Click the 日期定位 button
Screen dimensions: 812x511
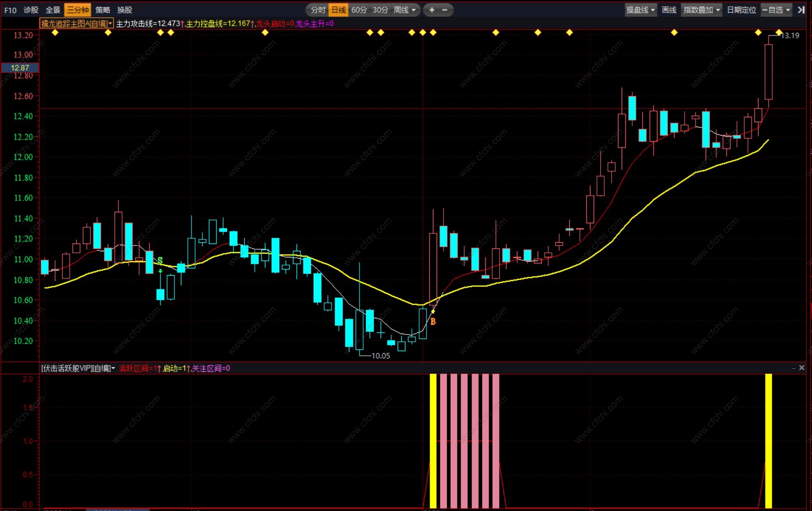[741, 10]
